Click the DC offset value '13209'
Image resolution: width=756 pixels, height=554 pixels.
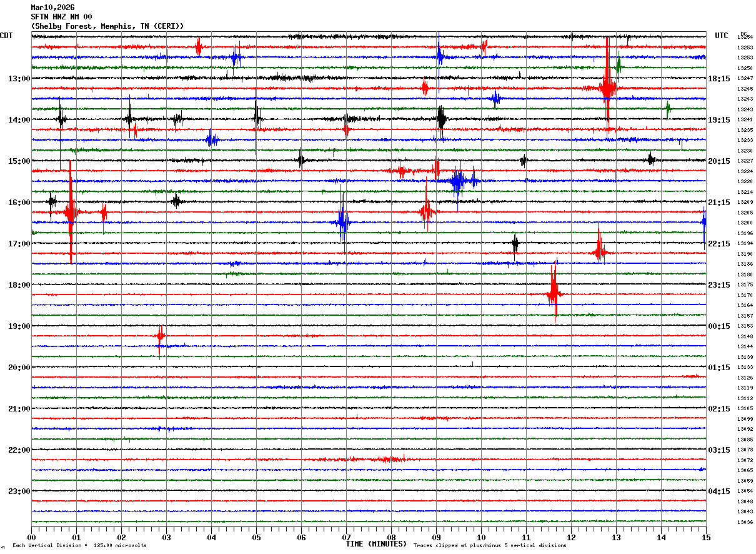click(x=745, y=203)
